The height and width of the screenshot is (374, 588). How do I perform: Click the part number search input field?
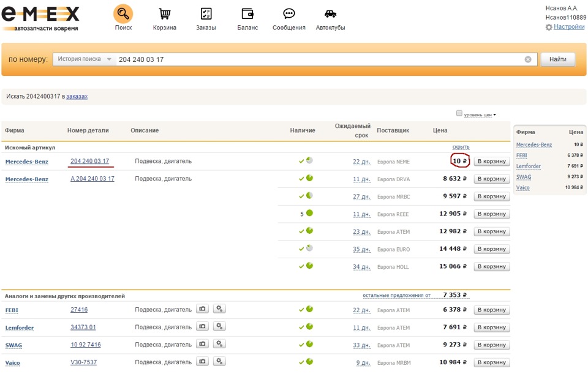[x=318, y=59]
